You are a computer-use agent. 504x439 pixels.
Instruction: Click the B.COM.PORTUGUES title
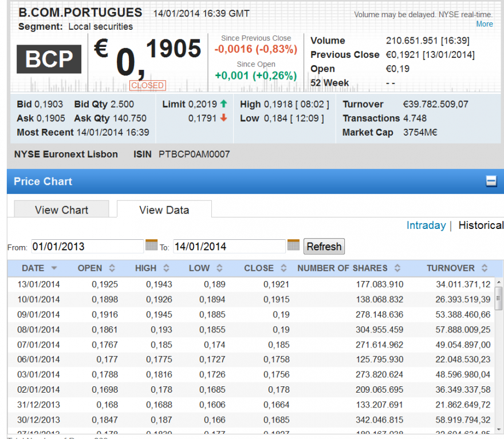[80, 13]
